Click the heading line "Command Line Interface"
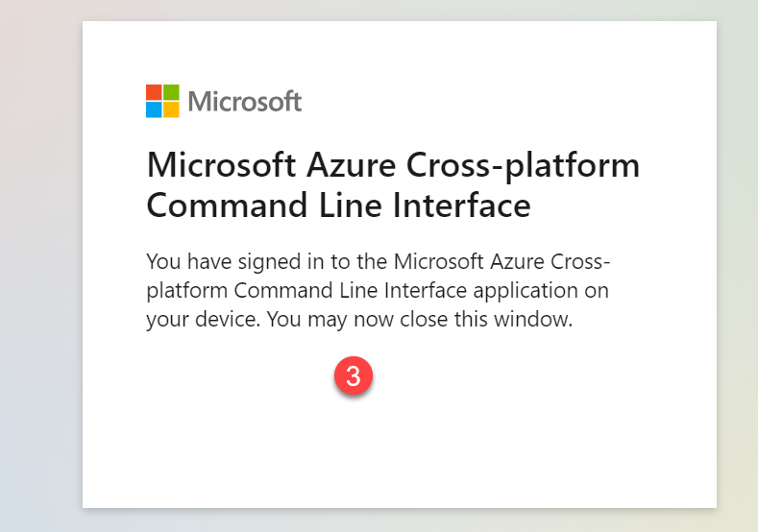 click(x=338, y=206)
